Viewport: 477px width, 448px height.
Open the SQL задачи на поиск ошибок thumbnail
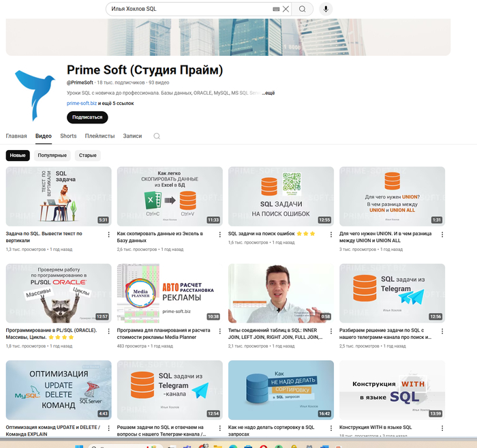pos(281,196)
